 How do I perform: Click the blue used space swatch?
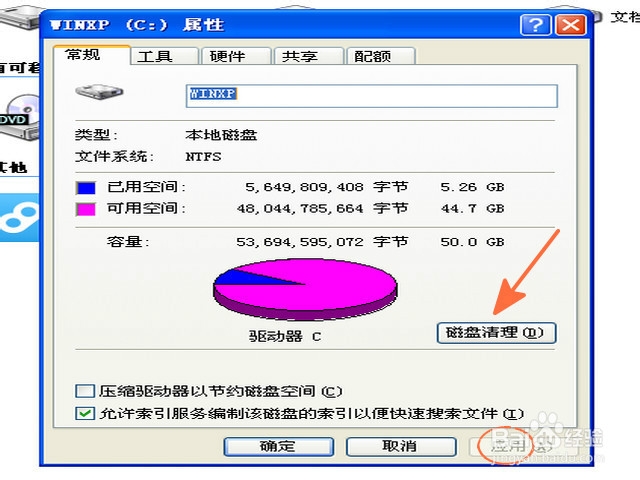pyautogui.click(x=86, y=188)
